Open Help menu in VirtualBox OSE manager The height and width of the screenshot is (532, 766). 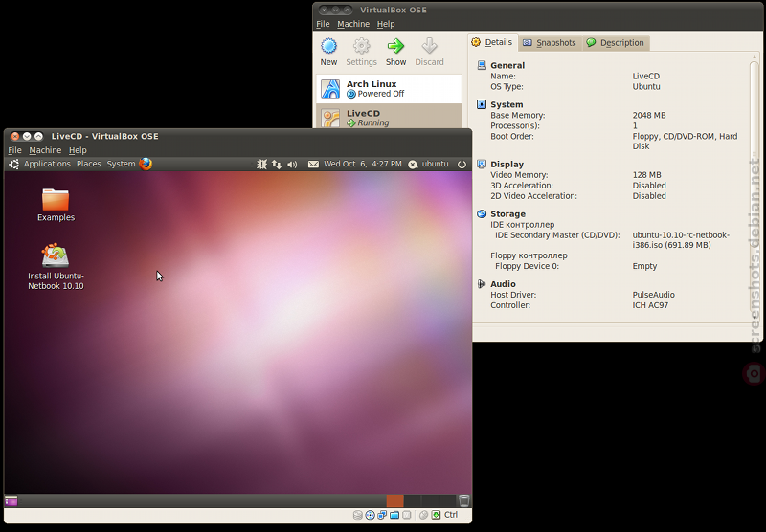click(x=386, y=24)
